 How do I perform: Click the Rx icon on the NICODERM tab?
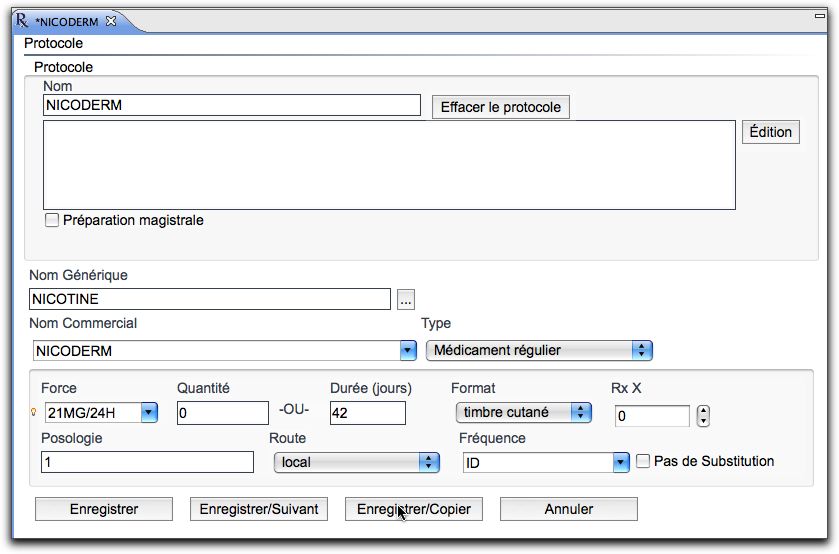[x=22, y=21]
